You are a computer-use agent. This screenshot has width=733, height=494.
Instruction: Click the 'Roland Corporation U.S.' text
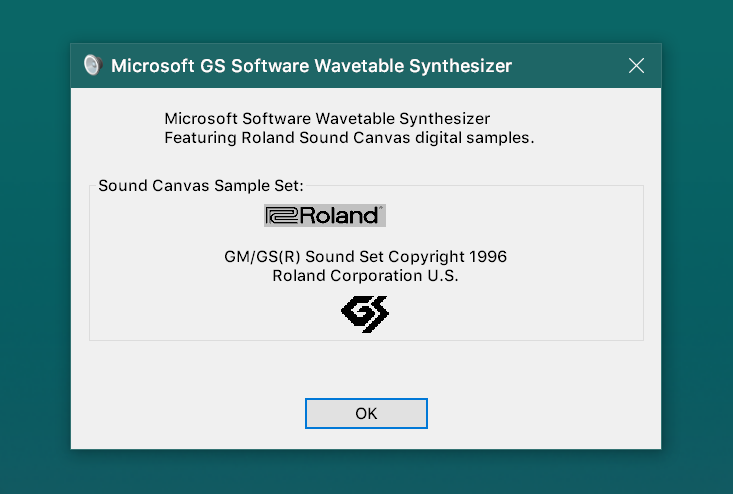[366, 276]
